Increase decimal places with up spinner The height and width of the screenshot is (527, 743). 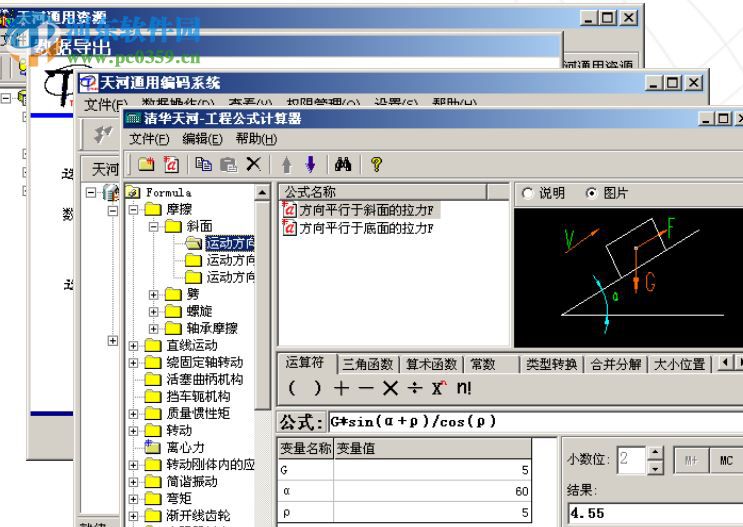point(655,453)
